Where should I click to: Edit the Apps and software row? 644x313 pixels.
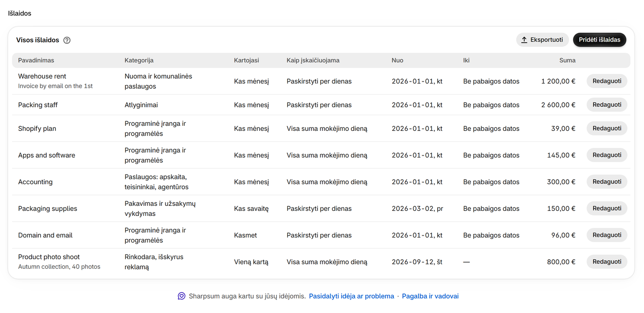[607, 155]
